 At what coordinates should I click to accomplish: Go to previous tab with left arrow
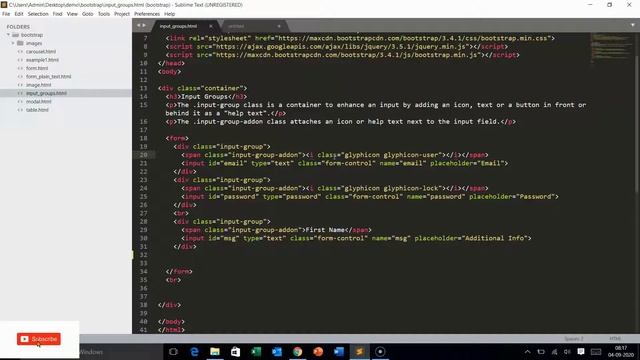[138, 25]
